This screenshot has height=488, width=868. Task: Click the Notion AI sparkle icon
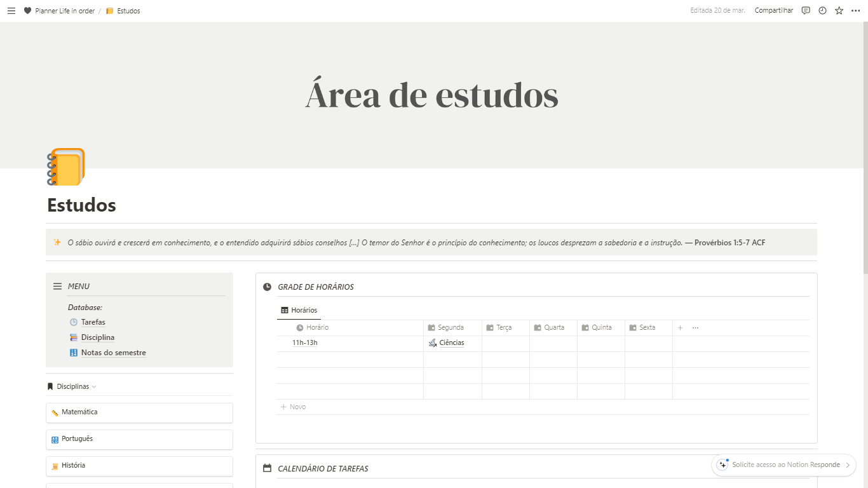pyautogui.click(x=722, y=464)
